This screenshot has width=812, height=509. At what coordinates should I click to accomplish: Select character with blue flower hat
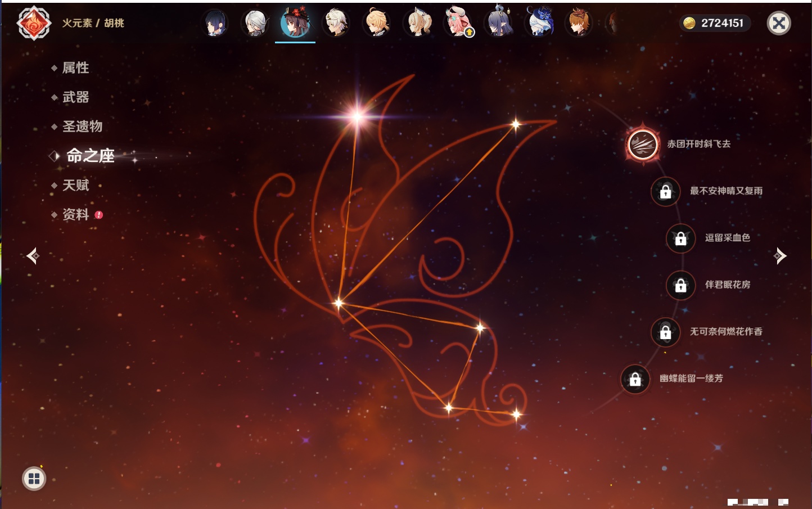[x=539, y=23]
